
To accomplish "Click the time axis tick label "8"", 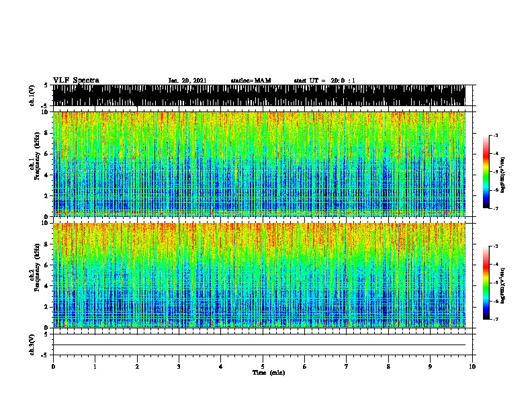I will [x=388, y=367].
